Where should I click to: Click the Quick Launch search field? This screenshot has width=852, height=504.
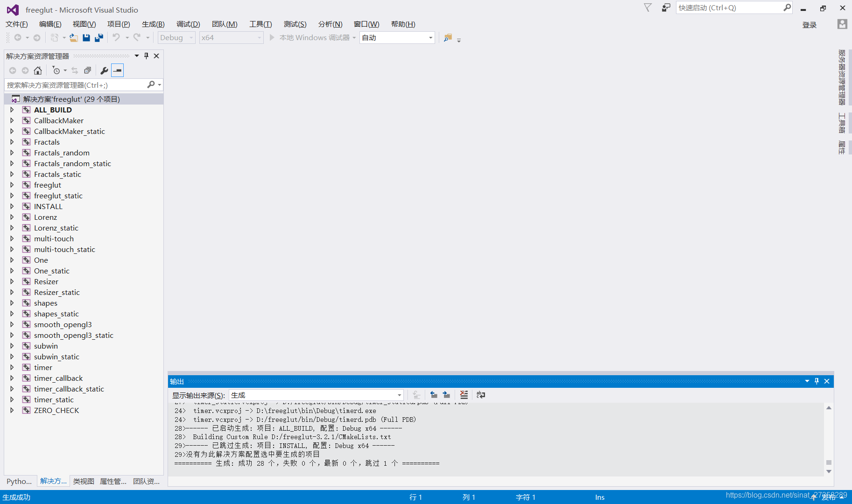pyautogui.click(x=729, y=7)
